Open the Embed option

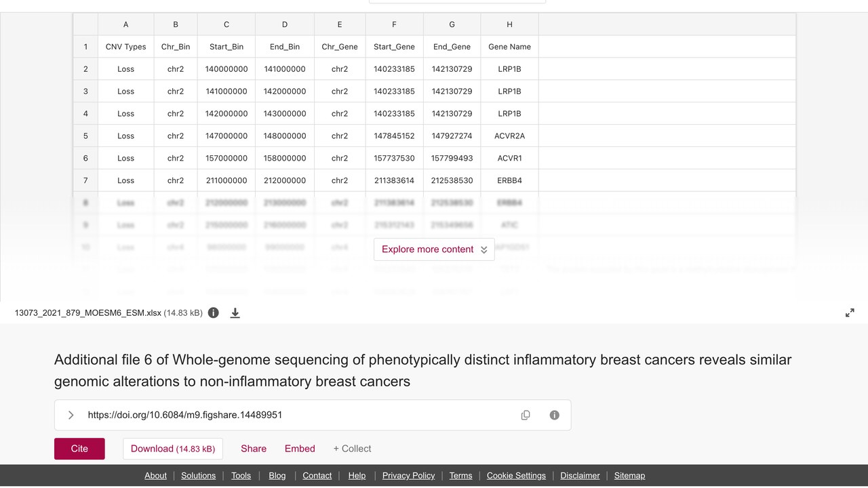300,449
